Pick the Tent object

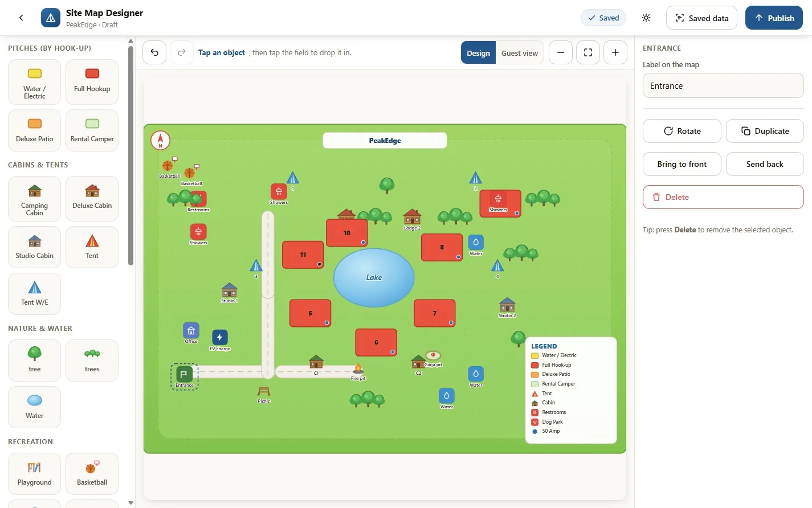pos(92,247)
